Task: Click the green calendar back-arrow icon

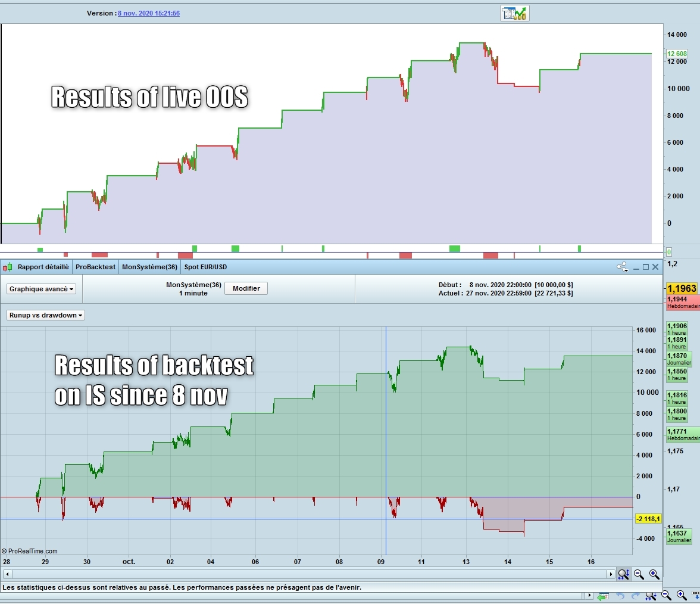Action: coord(603,596)
